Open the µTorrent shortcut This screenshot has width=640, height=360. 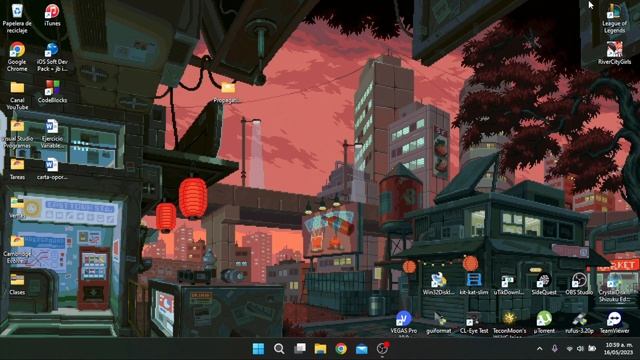click(x=544, y=322)
